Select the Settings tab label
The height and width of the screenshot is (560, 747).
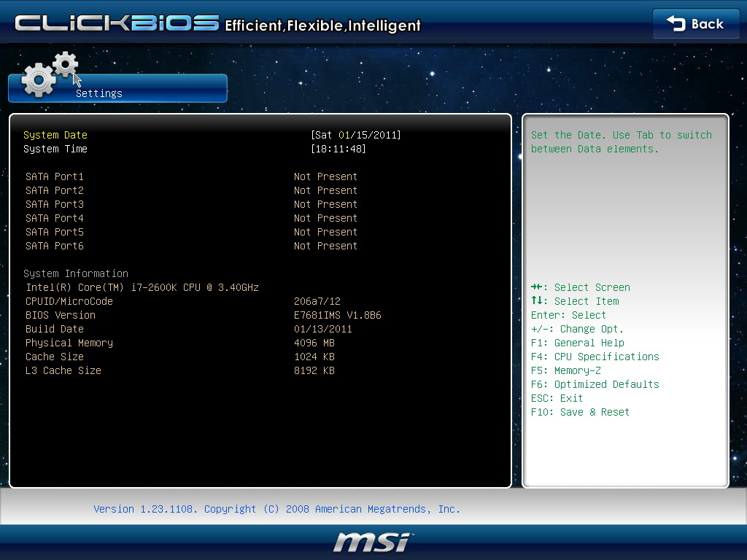click(x=99, y=93)
